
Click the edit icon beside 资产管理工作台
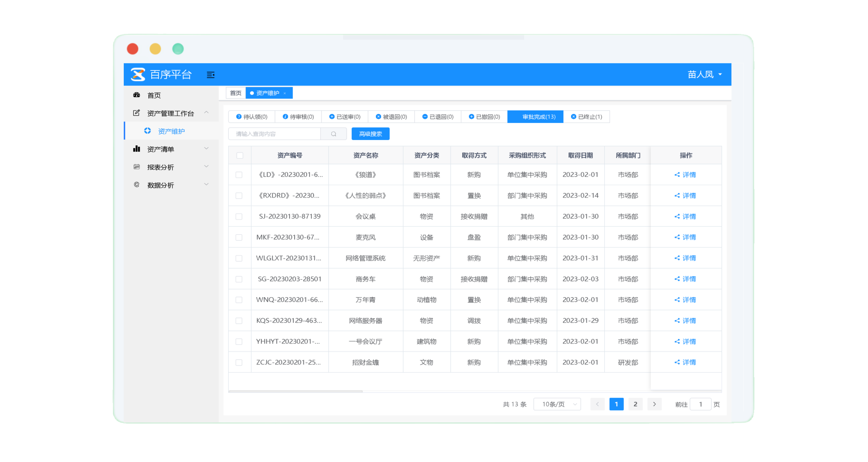click(x=136, y=113)
